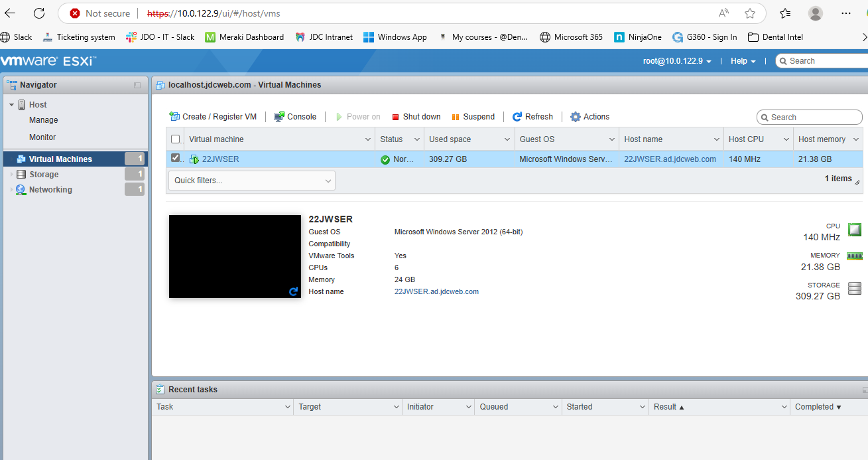
Task: Open the JDO - IT - Slack bookmark
Action: [x=160, y=37]
